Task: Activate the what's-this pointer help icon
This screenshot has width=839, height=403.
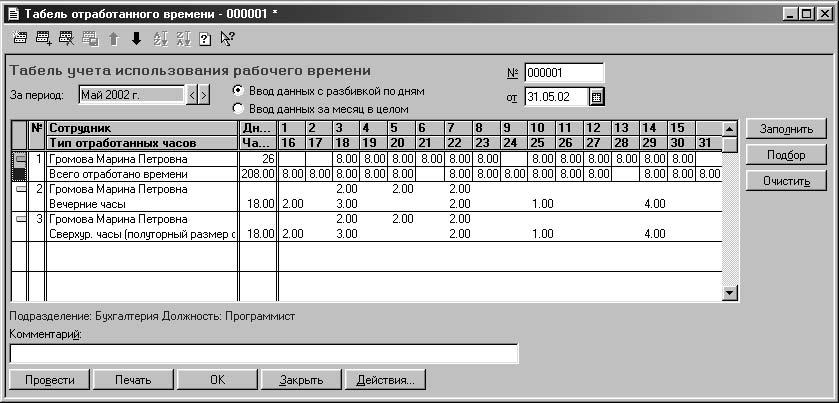Action: click(228, 39)
